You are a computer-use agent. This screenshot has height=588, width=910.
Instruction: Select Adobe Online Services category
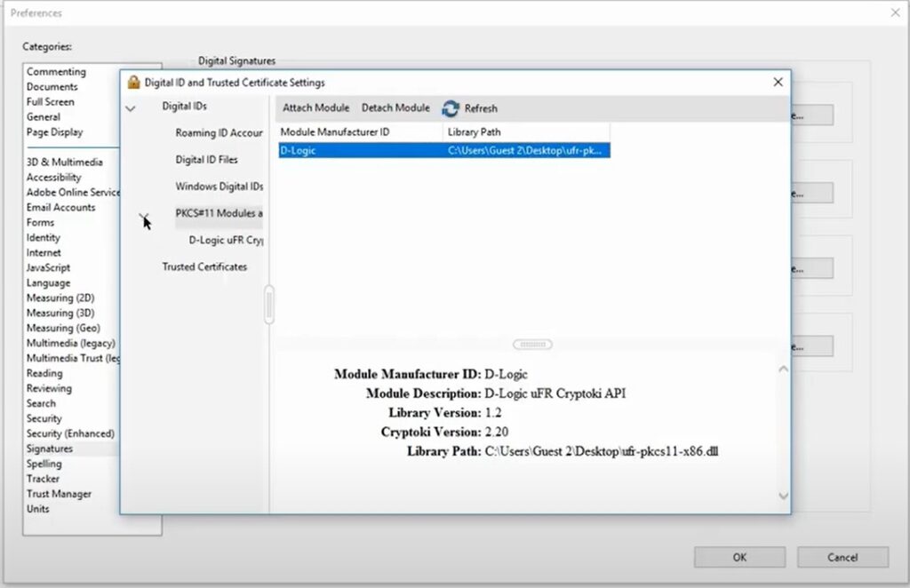[73, 193]
